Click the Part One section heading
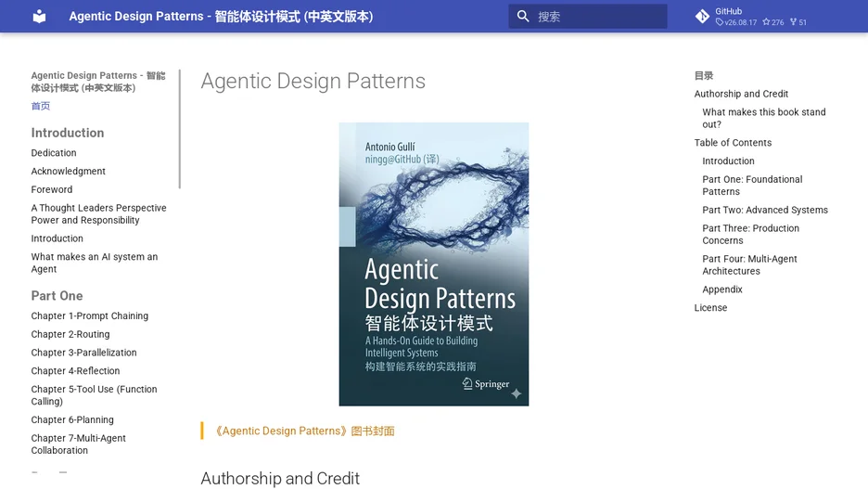868x489 pixels. (x=57, y=296)
